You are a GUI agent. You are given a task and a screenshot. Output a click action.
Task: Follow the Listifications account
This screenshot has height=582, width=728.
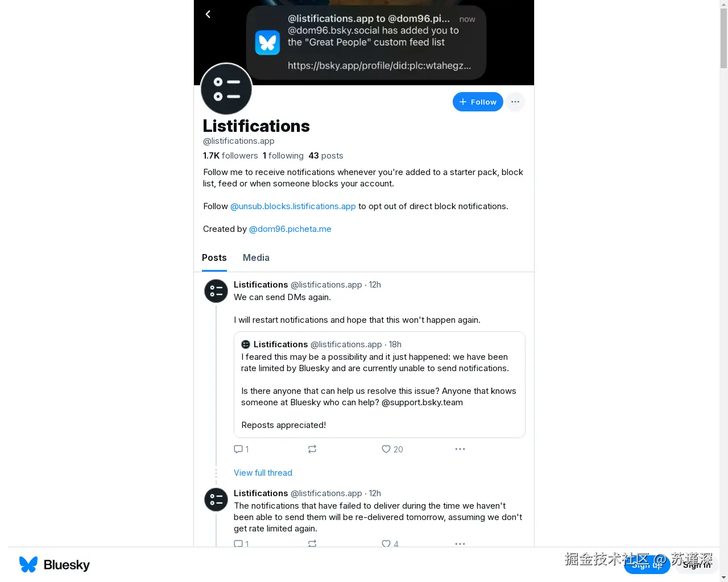pyautogui.click(x=478, y=102)
